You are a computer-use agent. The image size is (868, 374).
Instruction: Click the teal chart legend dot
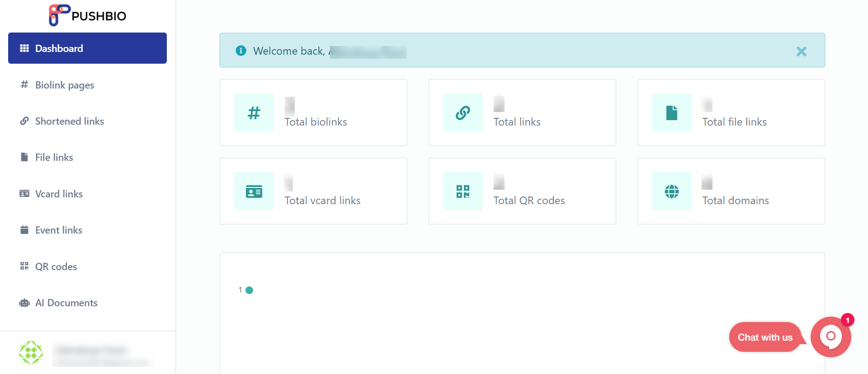coord(249,290)
